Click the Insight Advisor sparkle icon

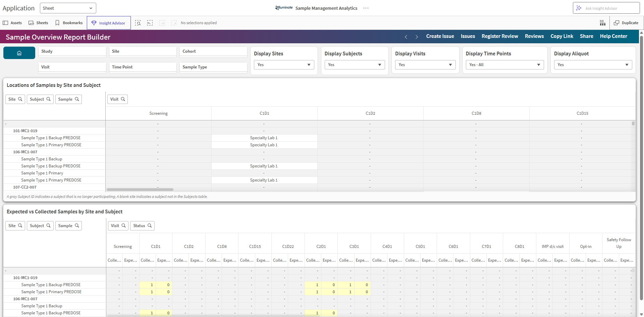coord(579,8)
